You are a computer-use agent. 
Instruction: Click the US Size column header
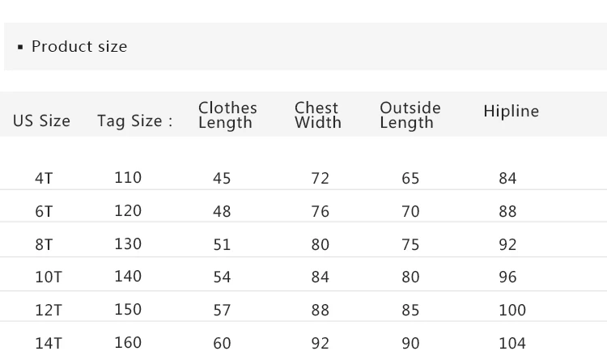(41, 121)
